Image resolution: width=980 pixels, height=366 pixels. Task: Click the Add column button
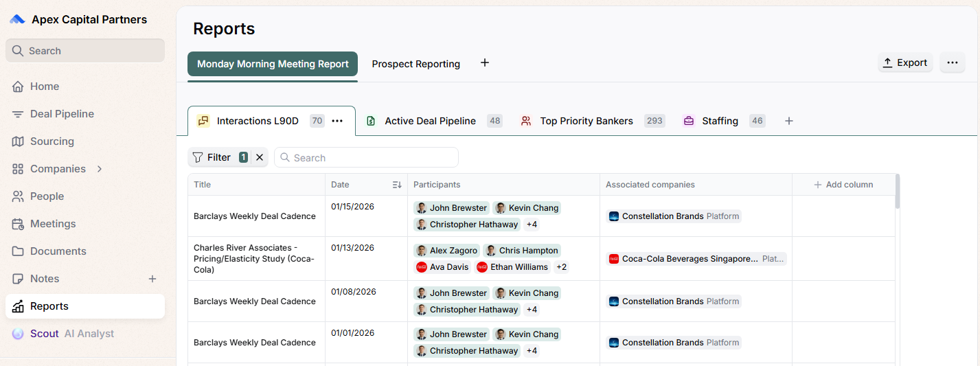[x=843, y=185]
